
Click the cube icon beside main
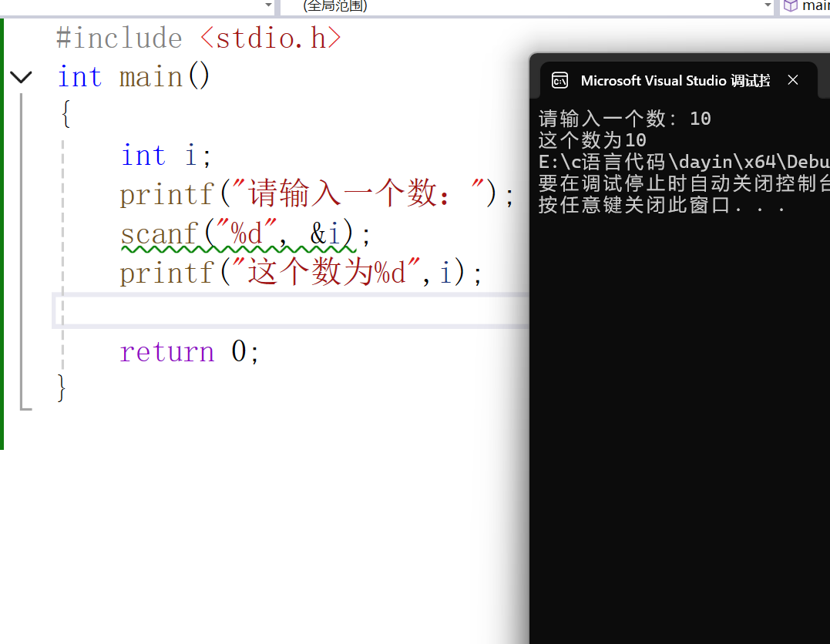[x=790, y=6]
